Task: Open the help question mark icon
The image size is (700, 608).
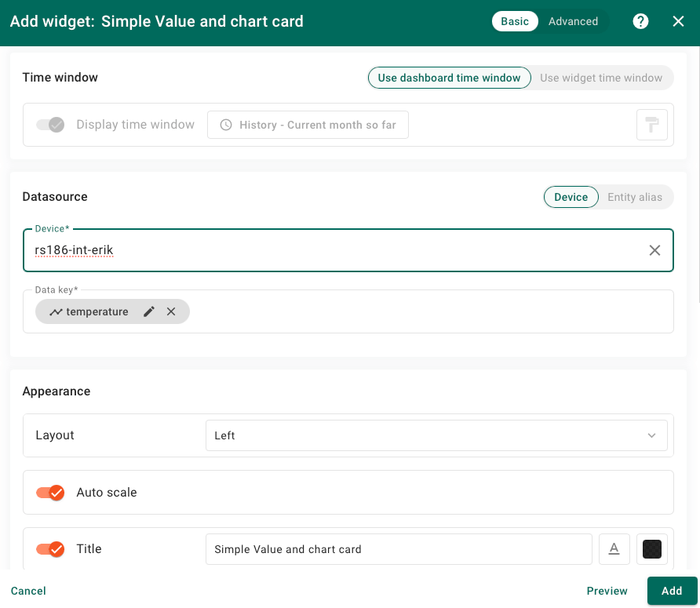Action: (x=640, y=21)
